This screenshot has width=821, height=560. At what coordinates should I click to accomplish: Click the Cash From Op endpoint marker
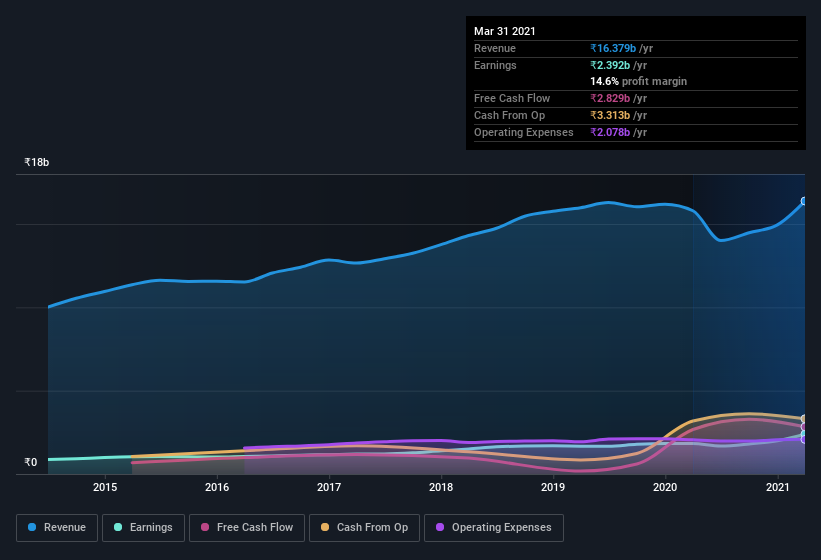click(804, 419)
